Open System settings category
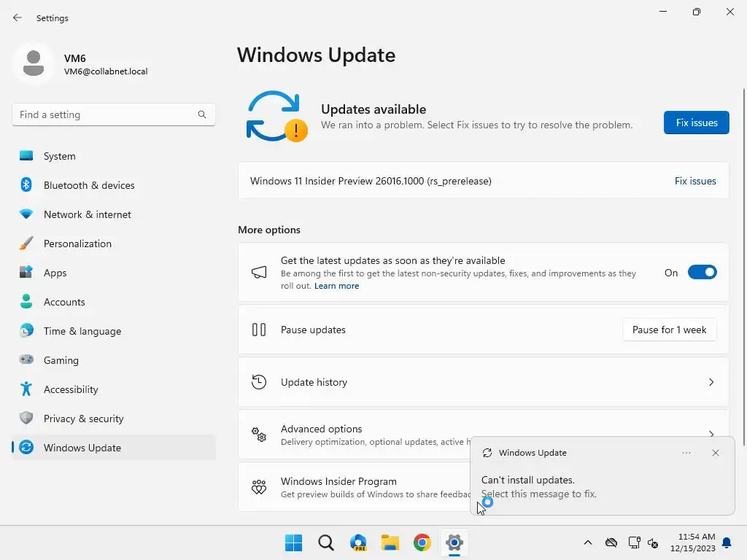Image resolution: width=747 pixels, height=560 pixels. (x=114, y=156)
